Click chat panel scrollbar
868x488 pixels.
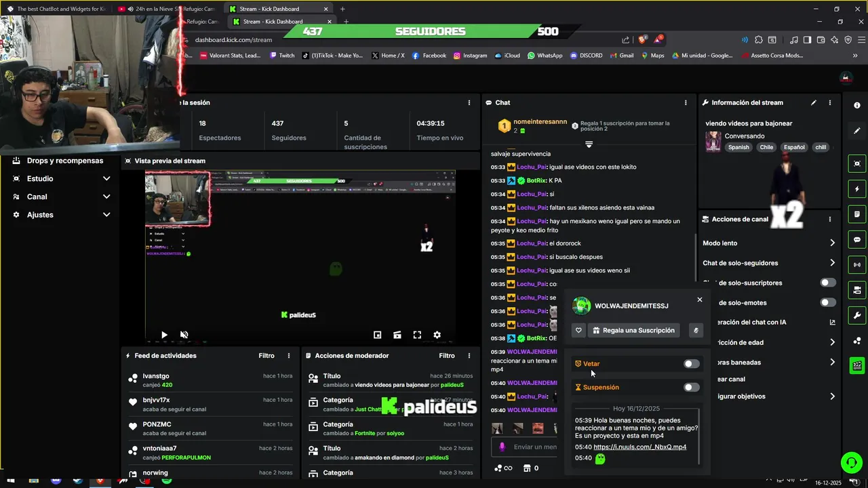coord(695,258)
